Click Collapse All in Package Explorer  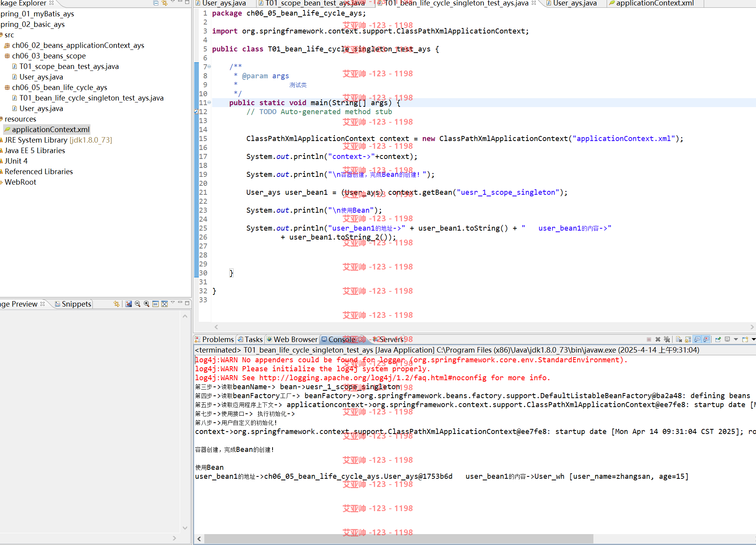[x=156, y=3]
